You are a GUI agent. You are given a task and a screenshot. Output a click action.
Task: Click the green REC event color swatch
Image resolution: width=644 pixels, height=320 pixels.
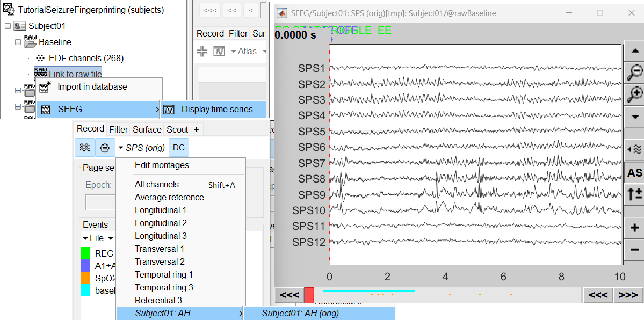85,253
